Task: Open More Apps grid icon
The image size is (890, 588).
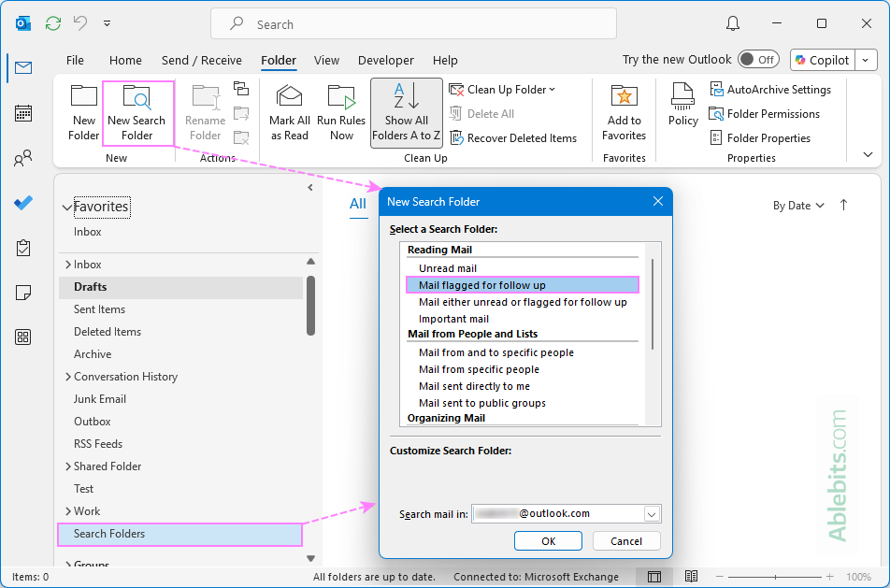Action: tap(23, 337)
